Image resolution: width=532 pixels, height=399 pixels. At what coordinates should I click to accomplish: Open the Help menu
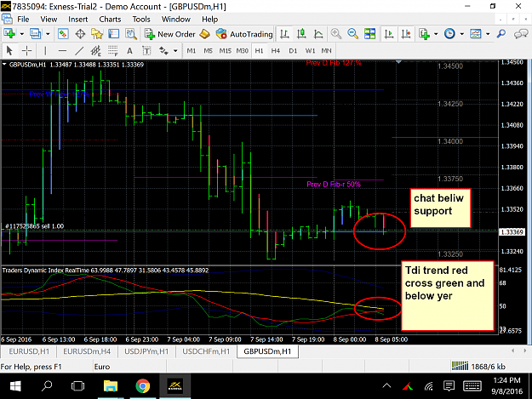(x=209, y=20)
